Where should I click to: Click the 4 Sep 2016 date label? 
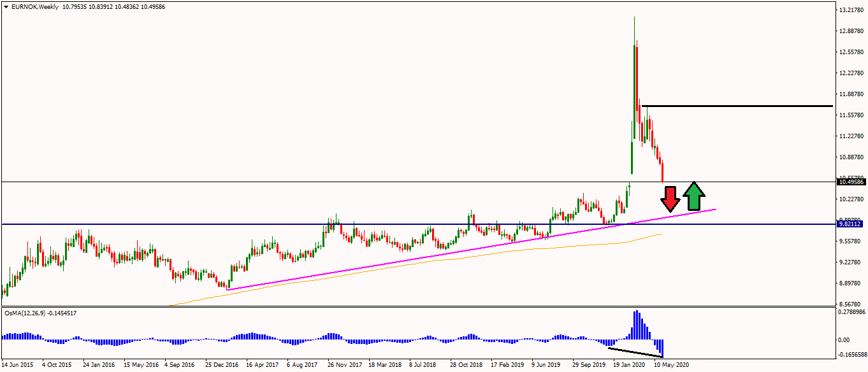click(x=180, y=366)
